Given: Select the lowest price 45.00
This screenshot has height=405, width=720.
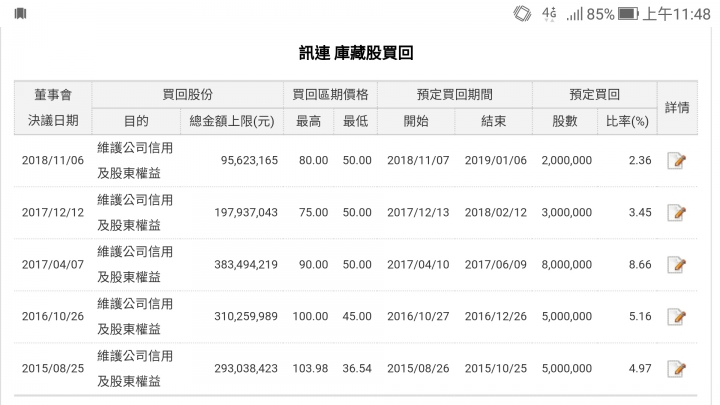Looking at the screenshot, I should [357, 316].
